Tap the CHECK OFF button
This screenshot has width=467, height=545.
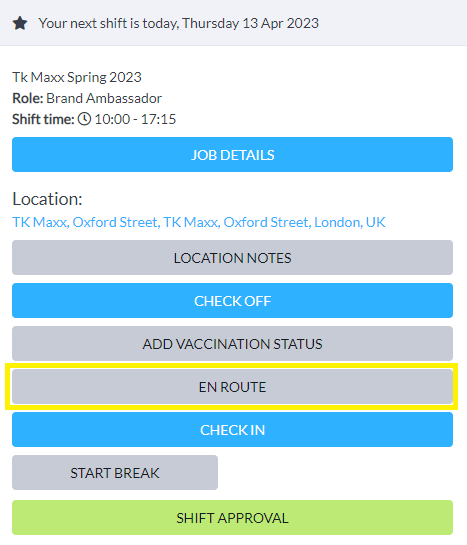[232, 301]
